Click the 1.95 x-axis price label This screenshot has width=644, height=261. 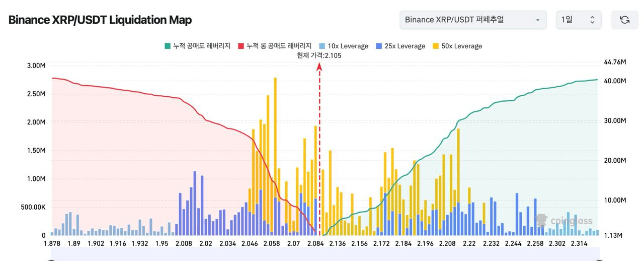point(162,244)
